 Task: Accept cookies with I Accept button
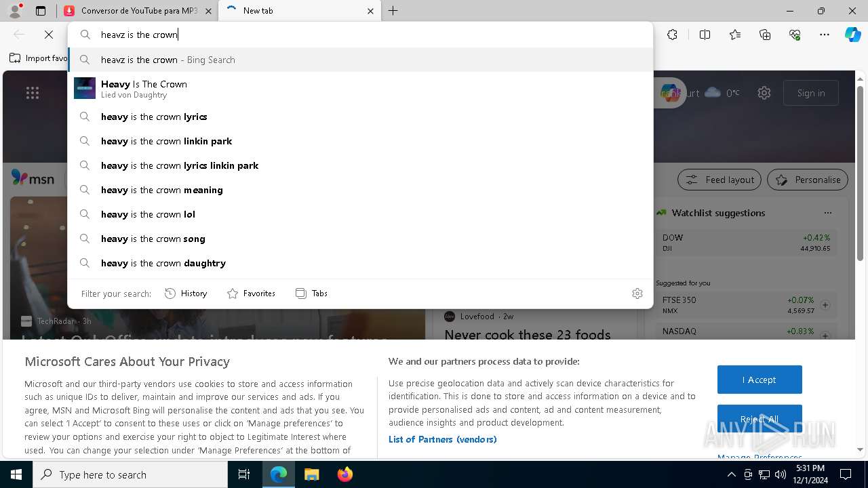759,380
